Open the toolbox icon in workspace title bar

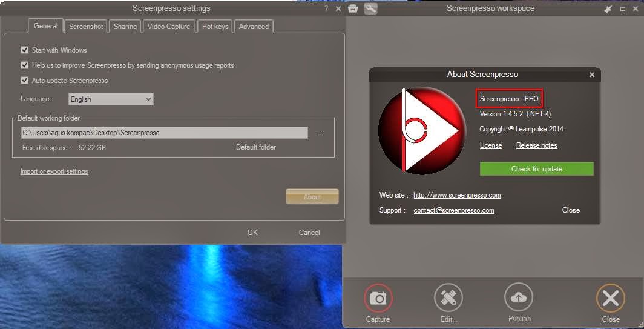tap(353, 8)
